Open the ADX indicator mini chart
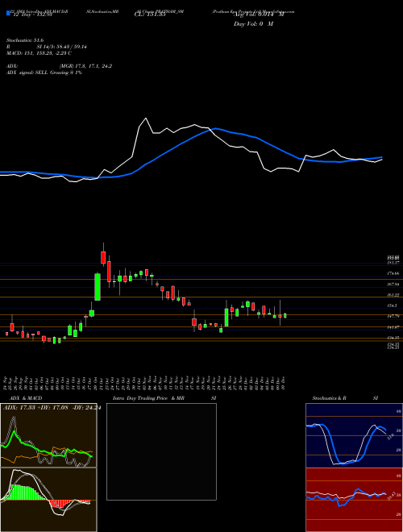This screenshot has width=403, height=532. click(x=48, y=435)
